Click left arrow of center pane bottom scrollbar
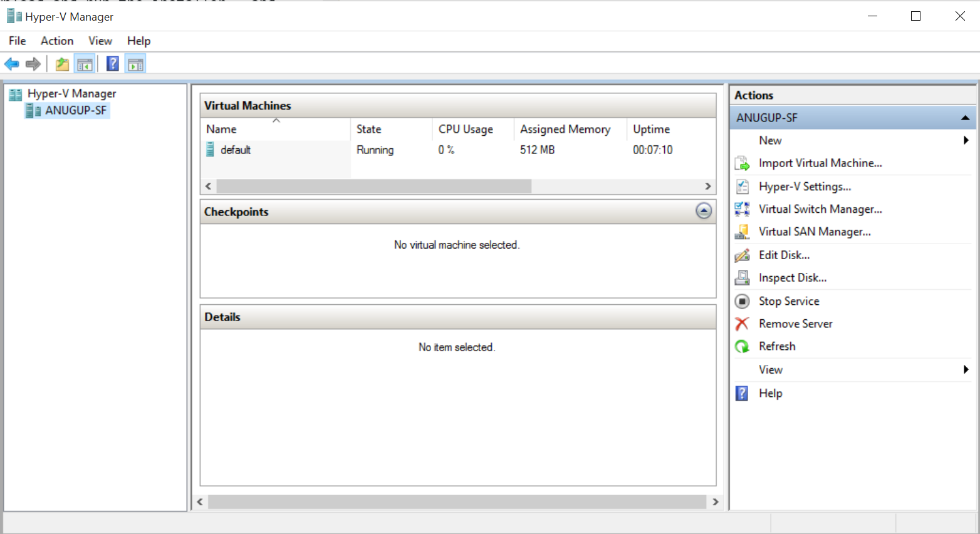Screen dimensions: 980x534 200,502
